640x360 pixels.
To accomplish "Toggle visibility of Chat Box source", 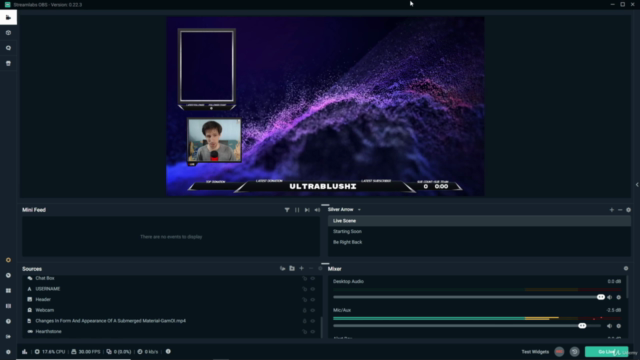I will [x=313, y=278].
